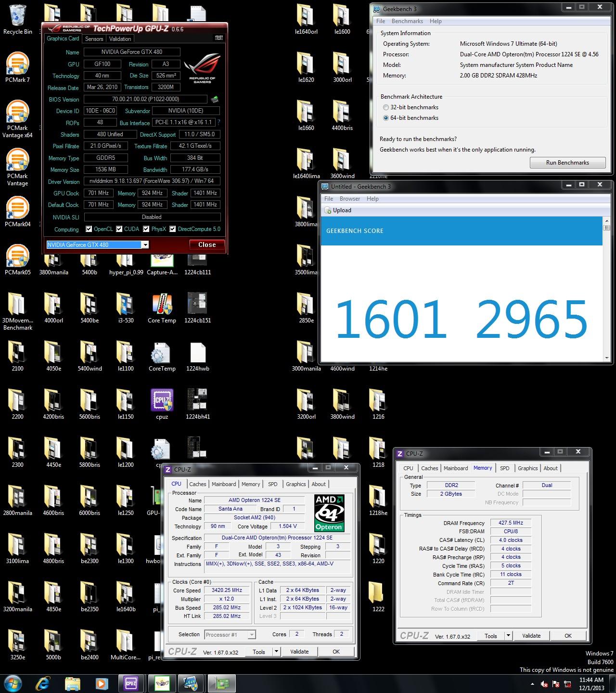Switch to the GPU-Z Validation tab
The image size is (616, 693).
click(120, 39)
